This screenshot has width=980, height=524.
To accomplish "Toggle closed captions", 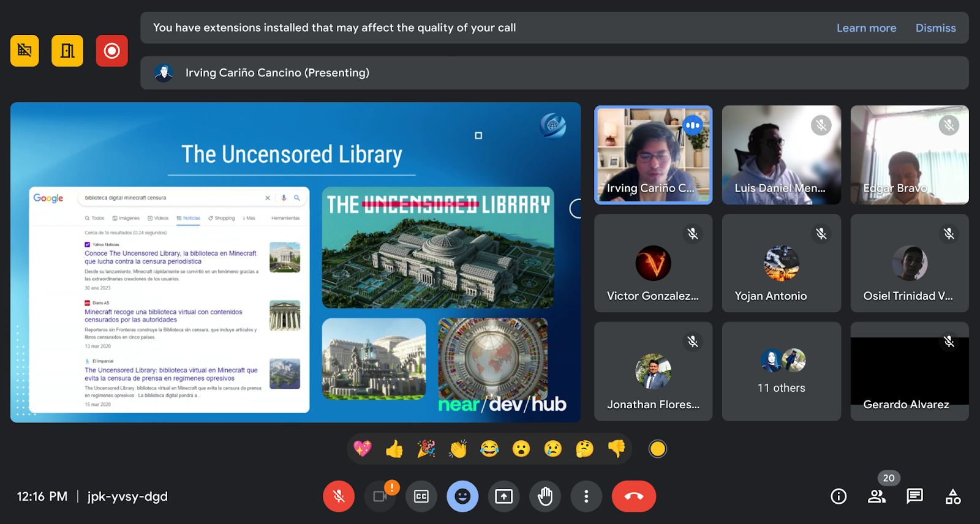I will click(x=421, y=496).
